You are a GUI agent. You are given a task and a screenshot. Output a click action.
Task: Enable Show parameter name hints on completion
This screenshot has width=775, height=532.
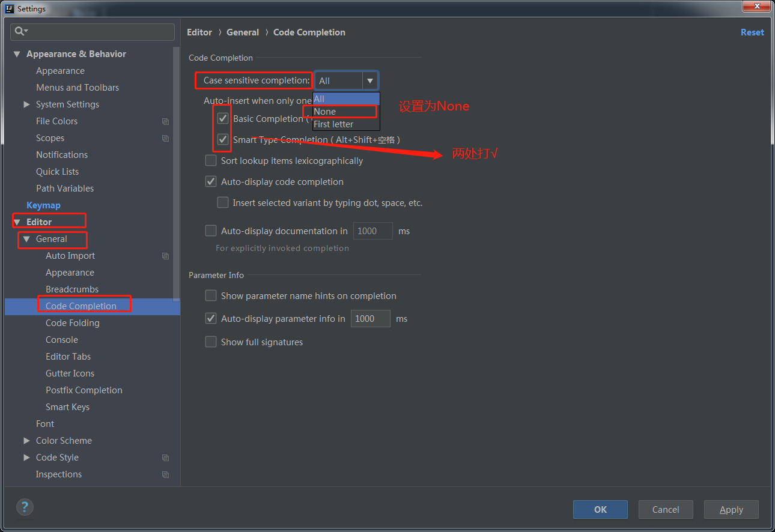(x=211, y=295)
